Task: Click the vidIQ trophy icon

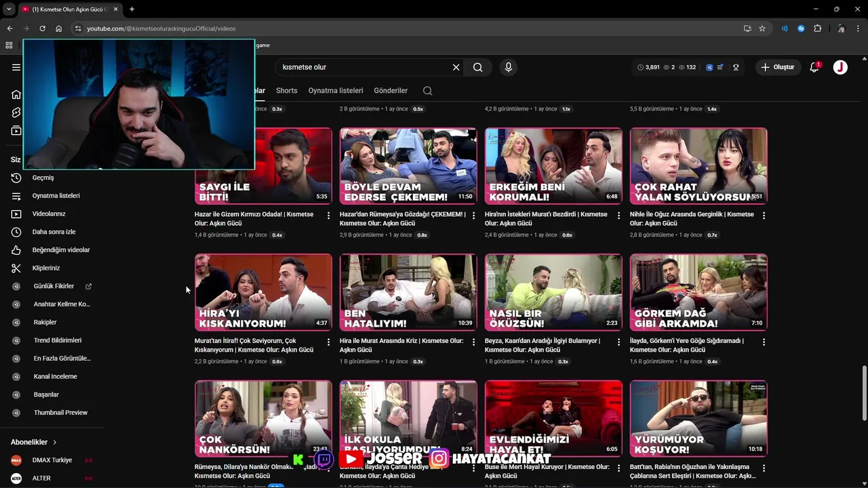Action: [736, 67]
